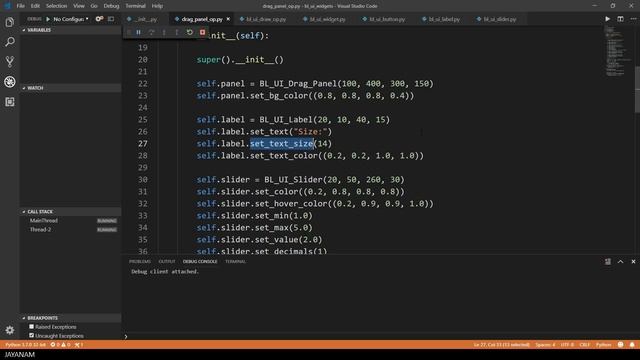Open launch.json configuration gear icon
Screen dimensions: 640x360
pyautogui.click(x=99, y=19)
